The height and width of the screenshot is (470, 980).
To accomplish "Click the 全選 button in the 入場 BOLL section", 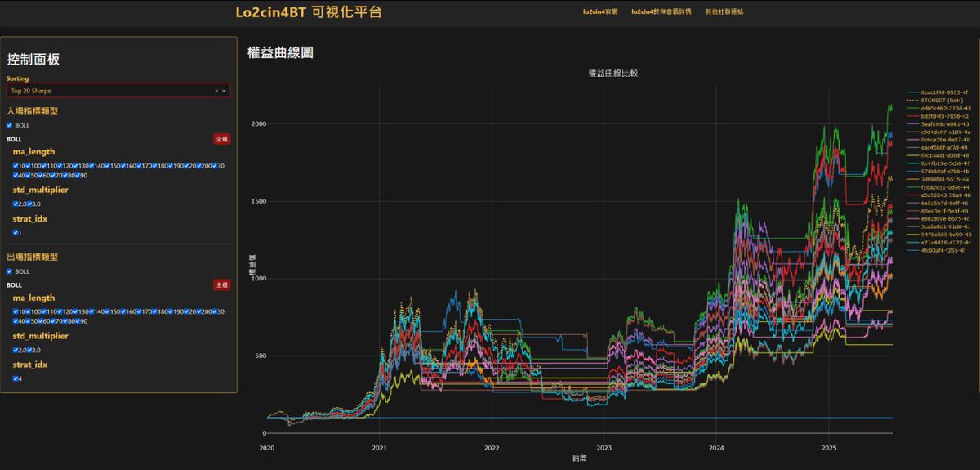I will coord(221,139).
